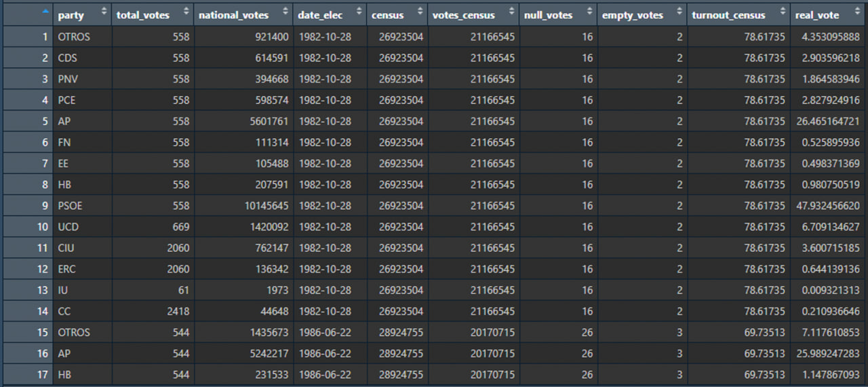Screen dimensions: 868x387
Task: Click the turnout_census column header label
Action: (728, 15)
